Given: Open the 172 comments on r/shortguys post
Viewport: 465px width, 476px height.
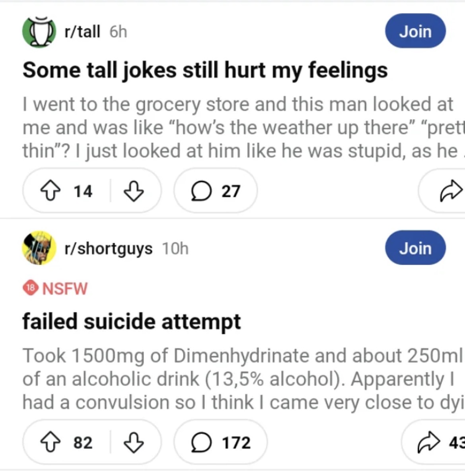Looking at the screenshot, I should 221,443.
